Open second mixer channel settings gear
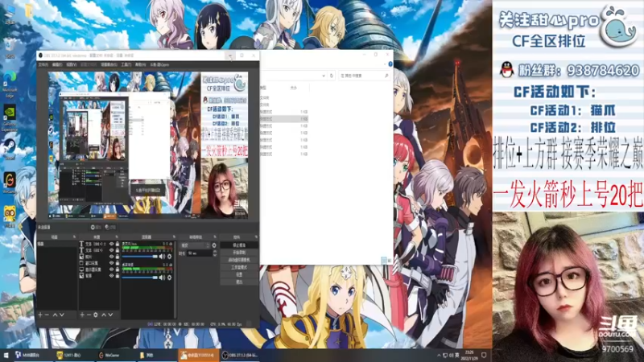 pyautogui.click(x=169, y=278)
